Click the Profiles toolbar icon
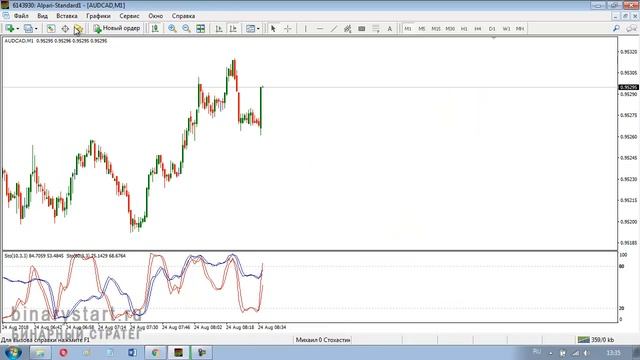 click(x=28, y=29)
